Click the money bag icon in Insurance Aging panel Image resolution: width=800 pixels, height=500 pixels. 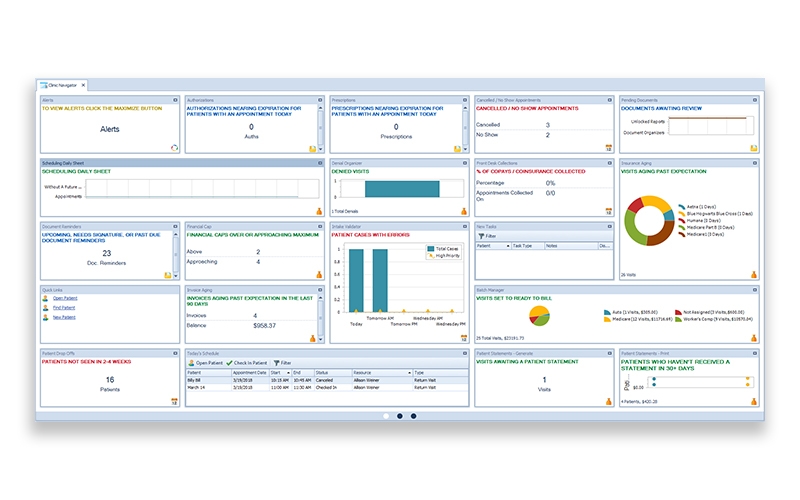click(x=754, y=274)
